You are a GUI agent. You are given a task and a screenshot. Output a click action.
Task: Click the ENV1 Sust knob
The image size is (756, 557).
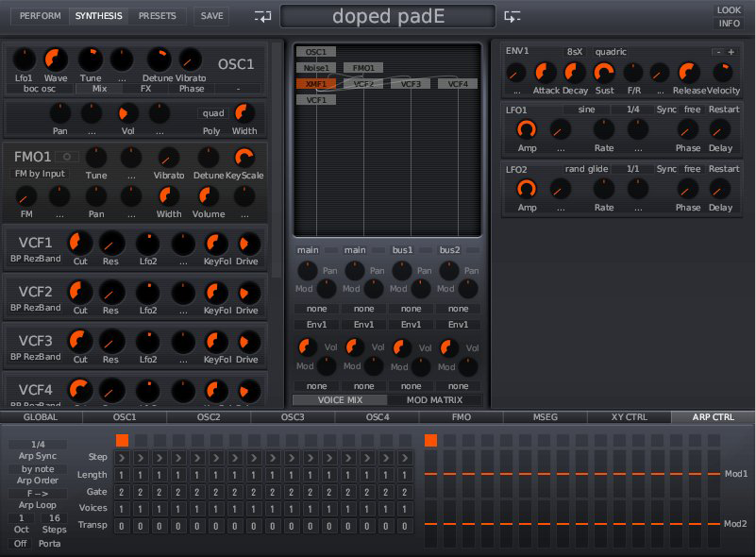point(604,73)
